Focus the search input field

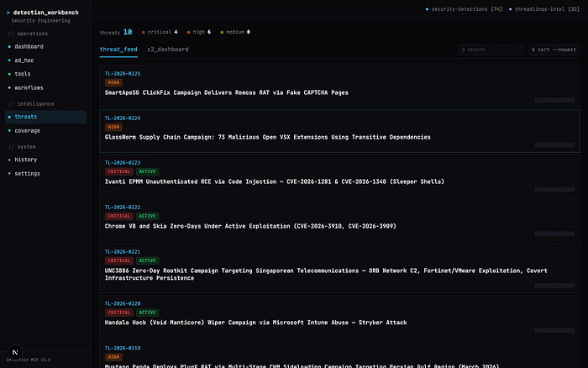491,50
